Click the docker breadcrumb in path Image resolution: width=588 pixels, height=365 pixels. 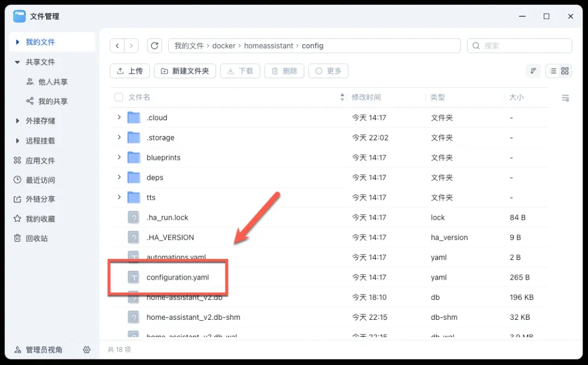coord(224,46)
